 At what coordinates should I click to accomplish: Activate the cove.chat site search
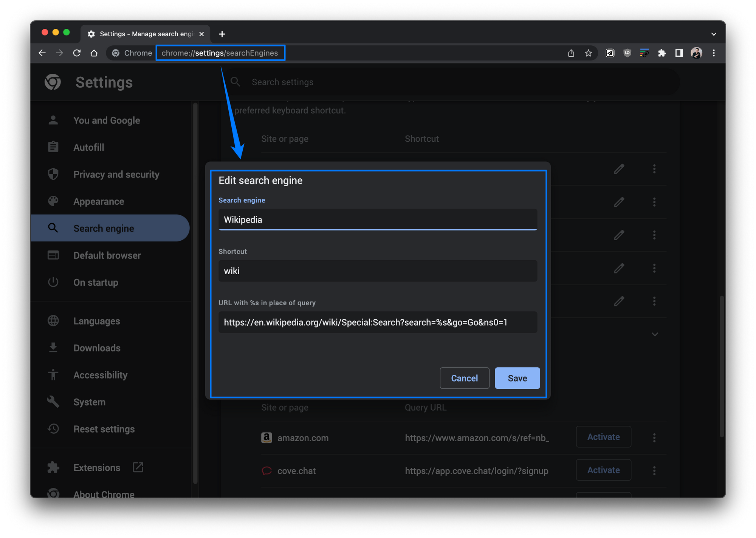(x=603, y=470)
